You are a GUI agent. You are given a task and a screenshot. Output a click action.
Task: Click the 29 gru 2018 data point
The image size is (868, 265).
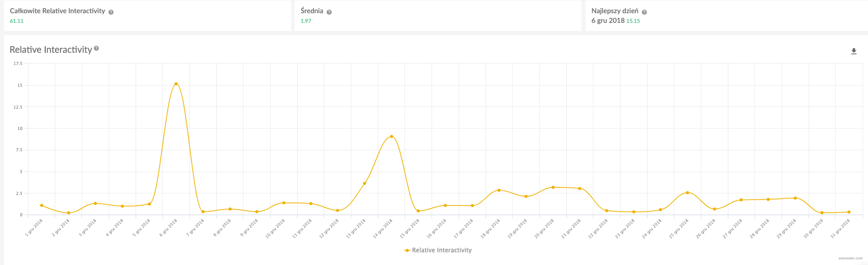coord(795,198)
